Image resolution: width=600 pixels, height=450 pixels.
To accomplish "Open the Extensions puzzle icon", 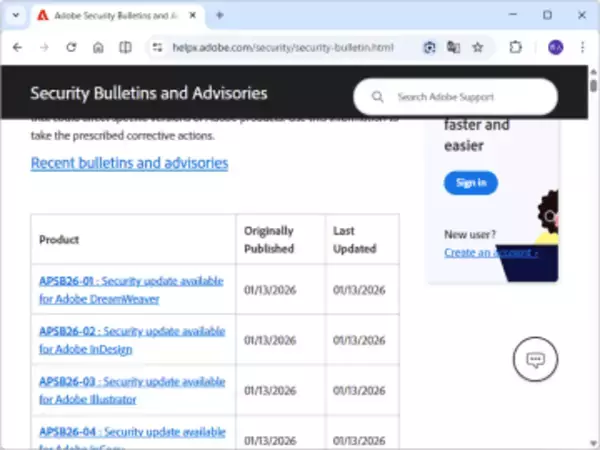I will point(516,47).
